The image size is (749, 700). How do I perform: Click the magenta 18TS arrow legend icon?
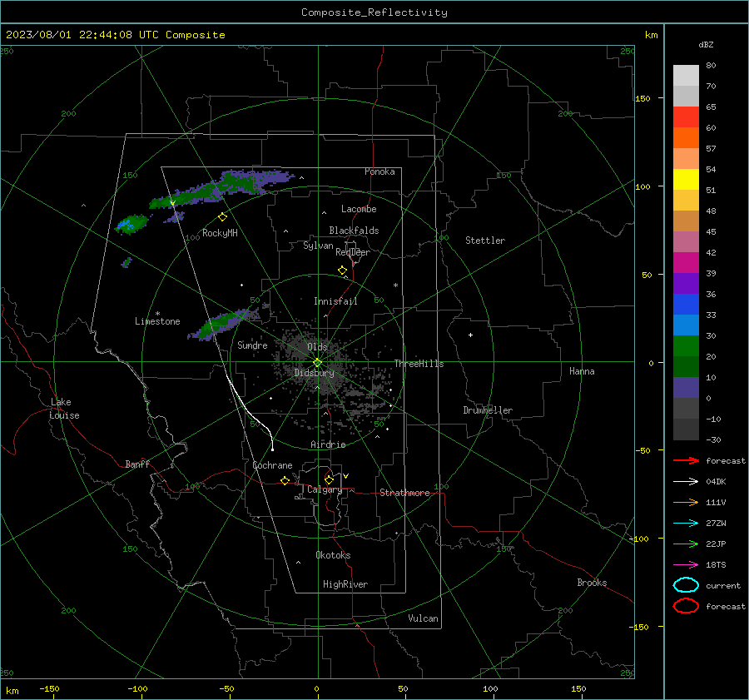pos(686,565)
